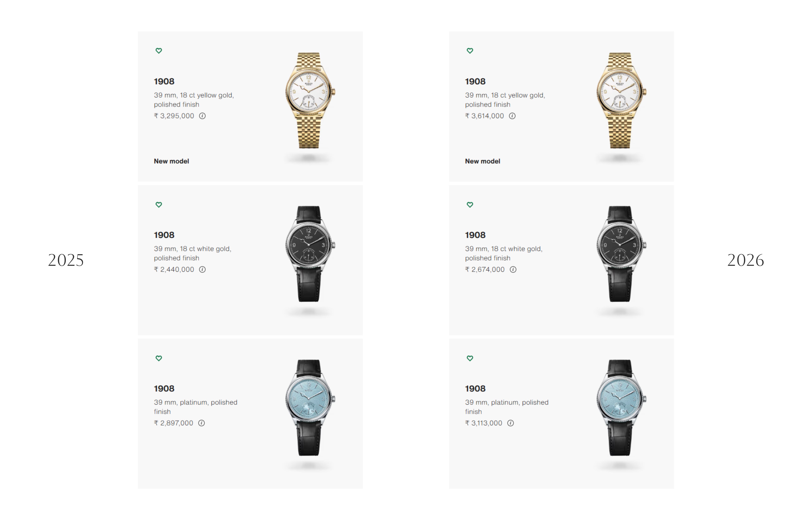This screenshot has height=520, width=812.
Task: Open price info icon beside ₹ 3,113,000
Action: tap(510, 423)
